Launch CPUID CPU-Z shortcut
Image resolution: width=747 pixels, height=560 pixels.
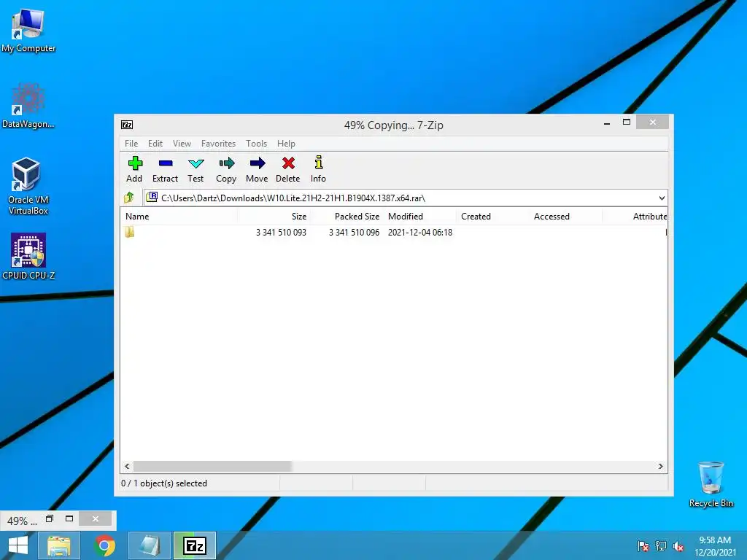pyautogui.click(x=28, y=256)
